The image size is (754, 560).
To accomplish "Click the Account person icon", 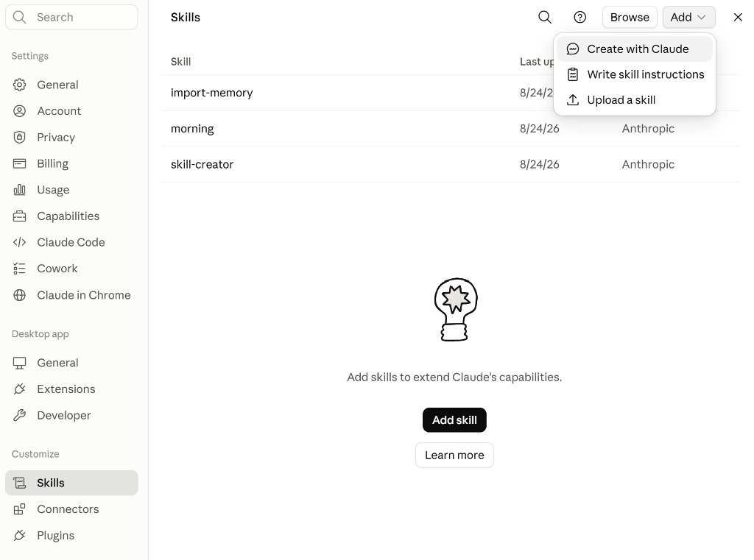I will (19, 111).
